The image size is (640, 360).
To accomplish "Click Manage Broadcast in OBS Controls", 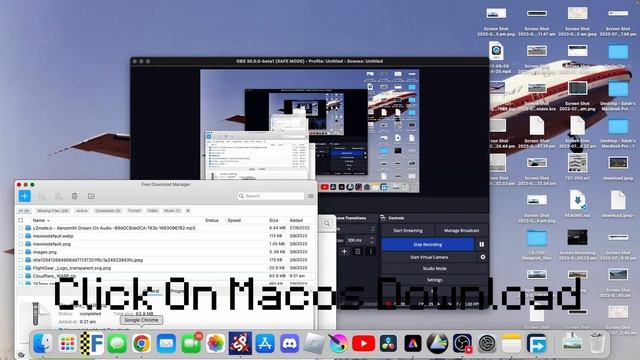I will point(461,231).
